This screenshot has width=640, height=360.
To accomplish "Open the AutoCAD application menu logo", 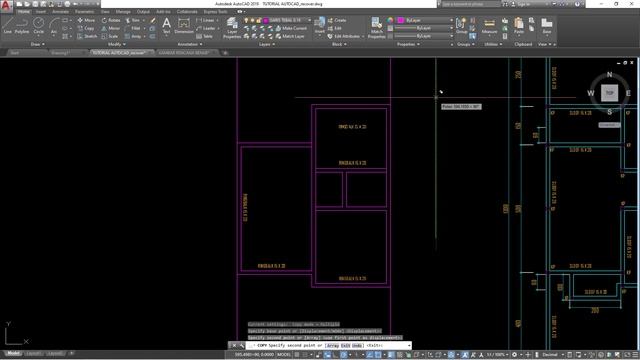I will pos(6,6).
